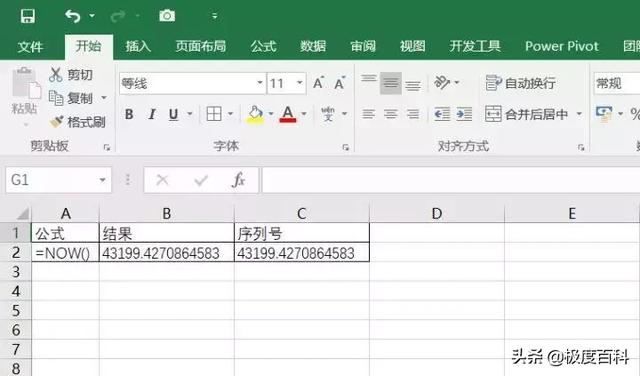This screenshot has height=376, width=640.
Task: Switch to the 公式 ribbon tab
Action: click(x=263, y=46)
